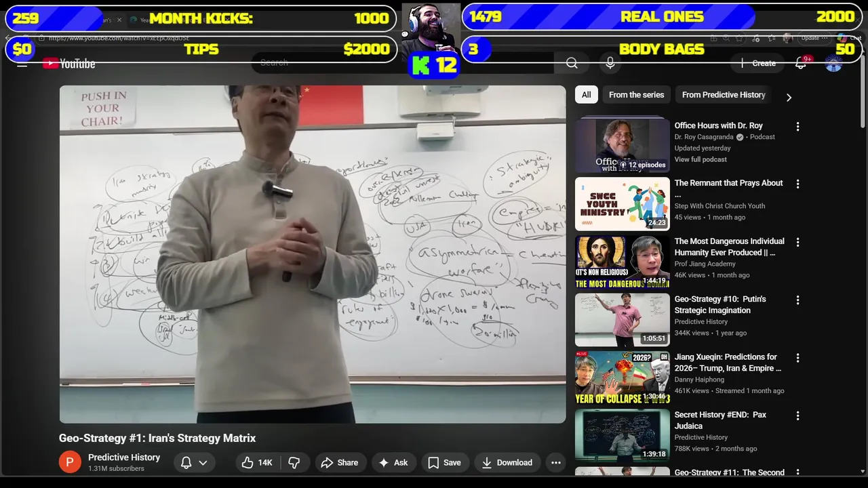The height and width of the screenshot is (488, 868).
Task: Open title The Remnant that Prays About
Action: pos(729,188)
